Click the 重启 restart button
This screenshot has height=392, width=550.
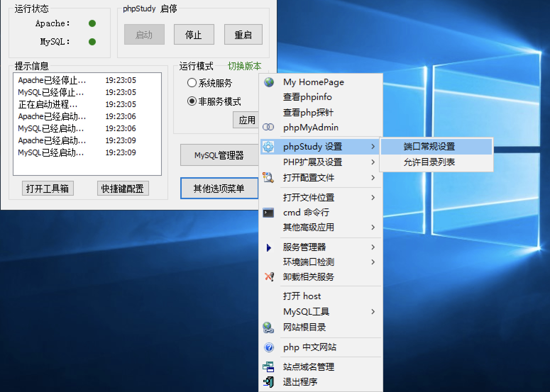tap(243, 34)
